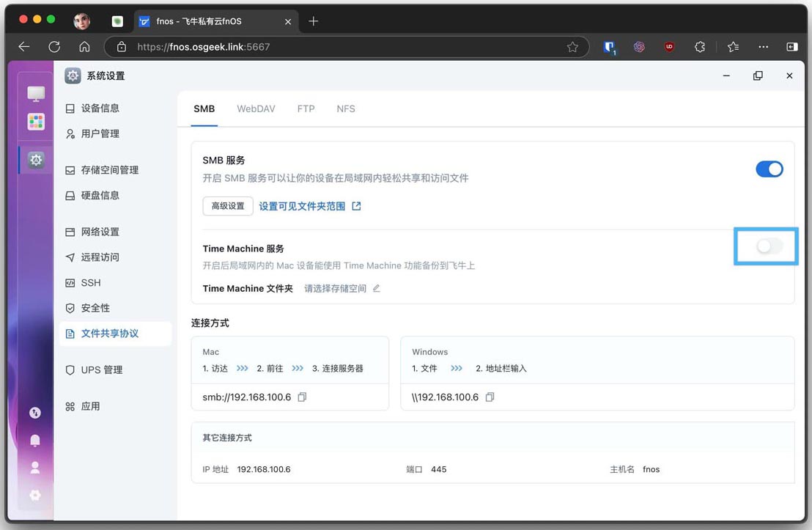Select 网络设置 in the sidebar
Viewport: 812px width, 530px height.
100,232
